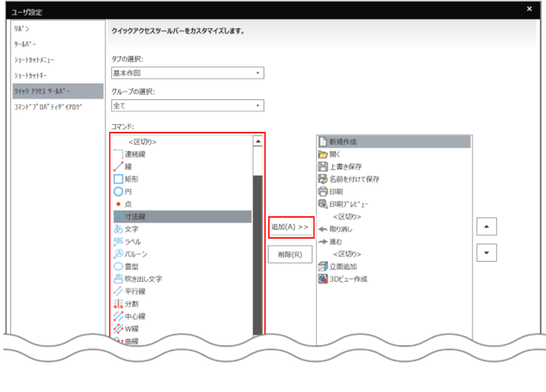546x392 pixels.
Task: Click command list scrollbar up arrow
Action: click(257, 141)
